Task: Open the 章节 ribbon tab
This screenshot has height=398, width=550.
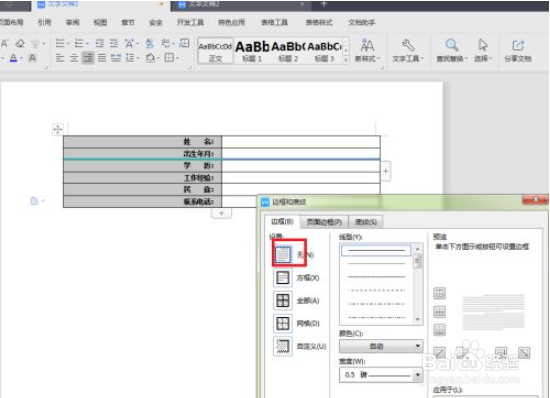Action: point(128,22)
